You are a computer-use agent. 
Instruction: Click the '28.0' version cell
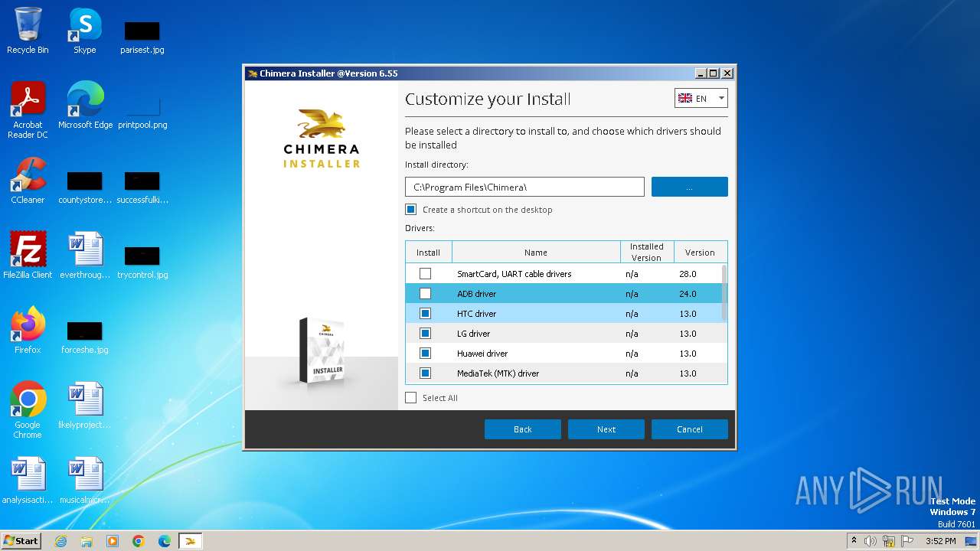688,274
